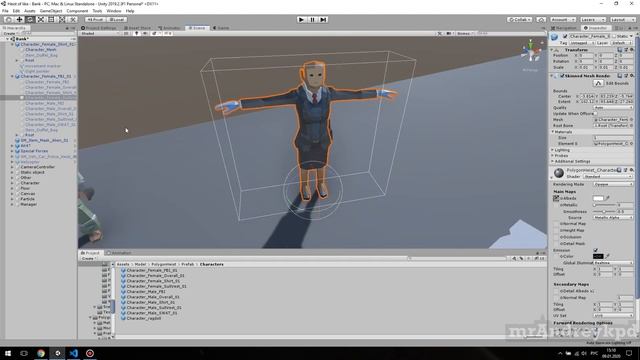Open the notification center icon

tap(629, 353)
